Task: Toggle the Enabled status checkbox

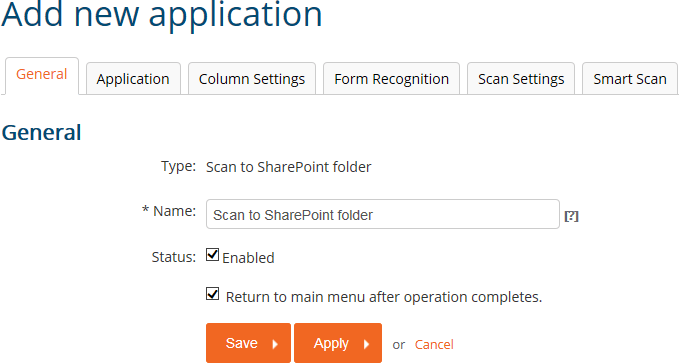Action: tap(212, 255)
